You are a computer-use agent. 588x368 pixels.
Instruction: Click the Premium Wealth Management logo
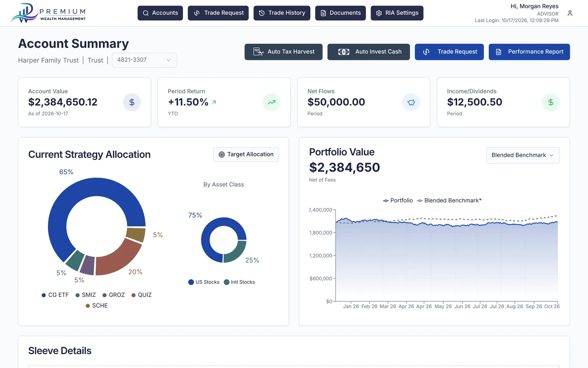pyautogui.click(x=48, y=13)
